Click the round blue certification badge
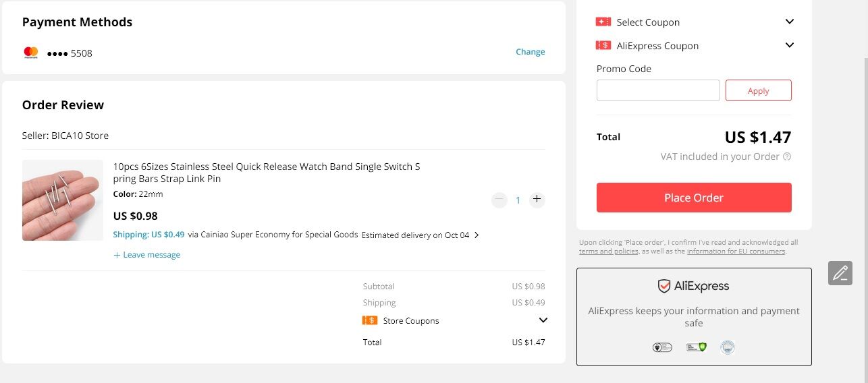The height and width of the screenshot is (383, 868). [728, 347]
